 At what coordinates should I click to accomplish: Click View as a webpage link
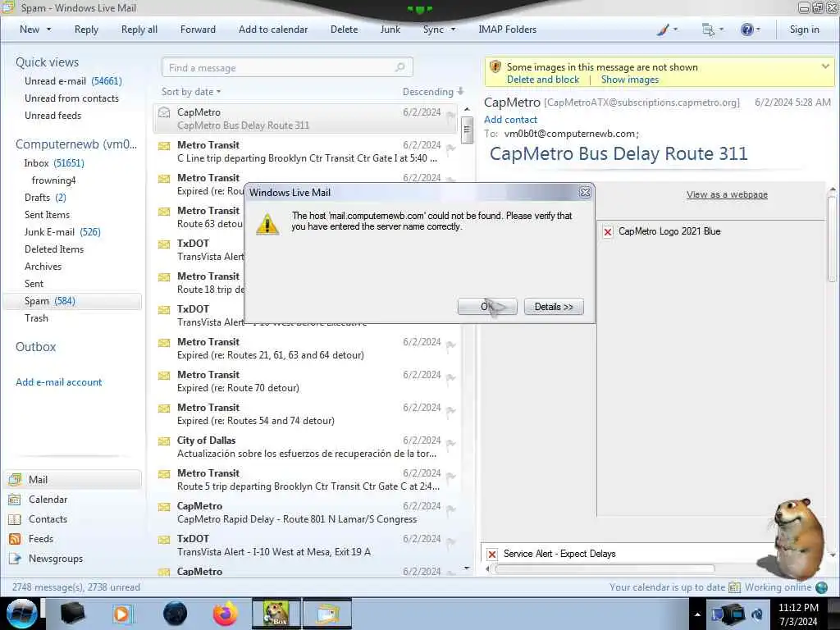[x=727, y=194]
